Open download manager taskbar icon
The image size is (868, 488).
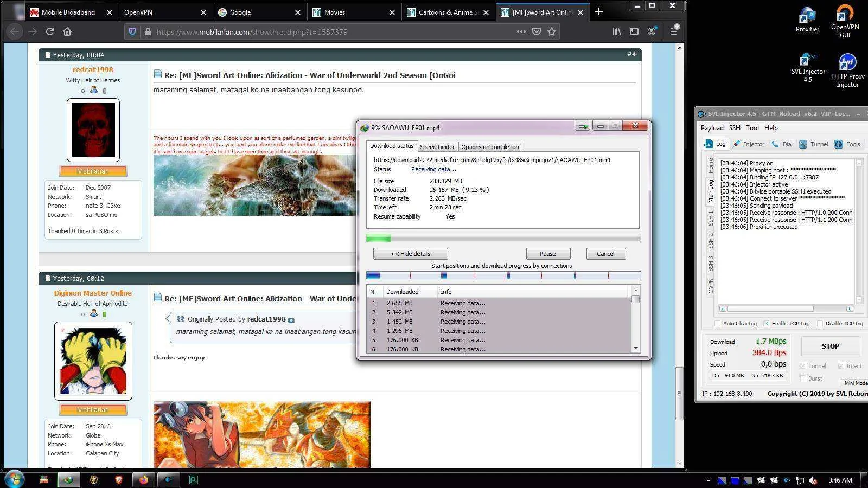coord(68,480)
